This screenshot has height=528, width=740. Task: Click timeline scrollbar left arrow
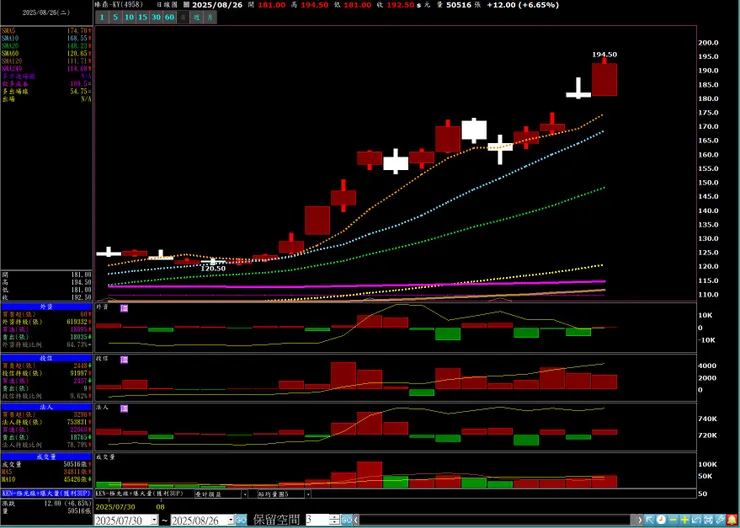coord(356,520)
